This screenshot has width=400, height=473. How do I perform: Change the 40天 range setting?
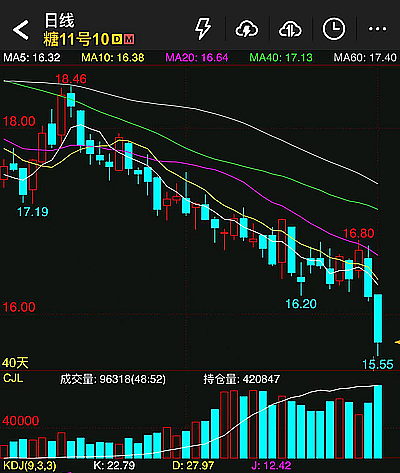(15, 362)
